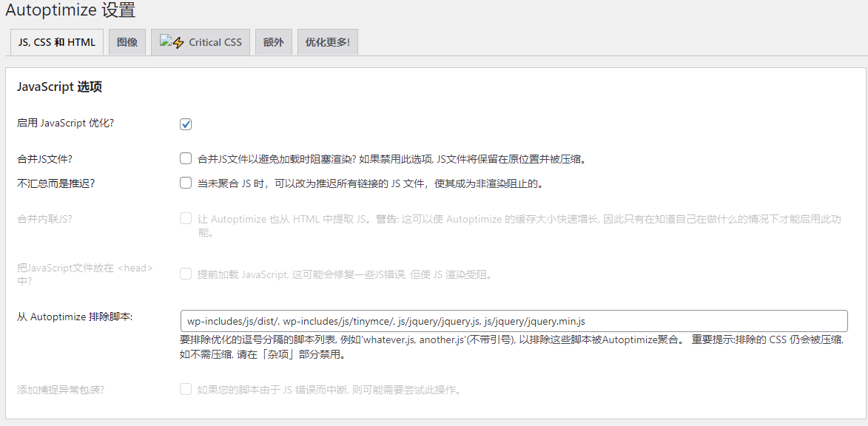This screenshot has width=868, height=426.
Task: Click the 启用 JavaScript 优化? label
Action: [x=66, y=124]
